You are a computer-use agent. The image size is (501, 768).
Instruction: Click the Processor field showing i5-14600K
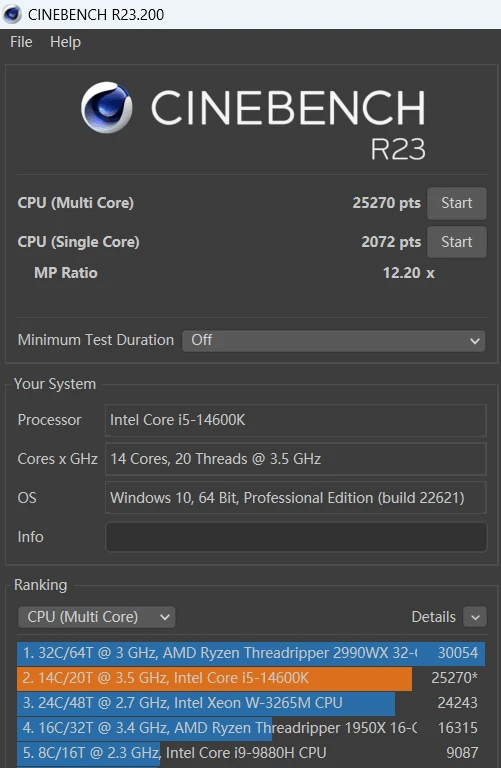coord(295,420)
